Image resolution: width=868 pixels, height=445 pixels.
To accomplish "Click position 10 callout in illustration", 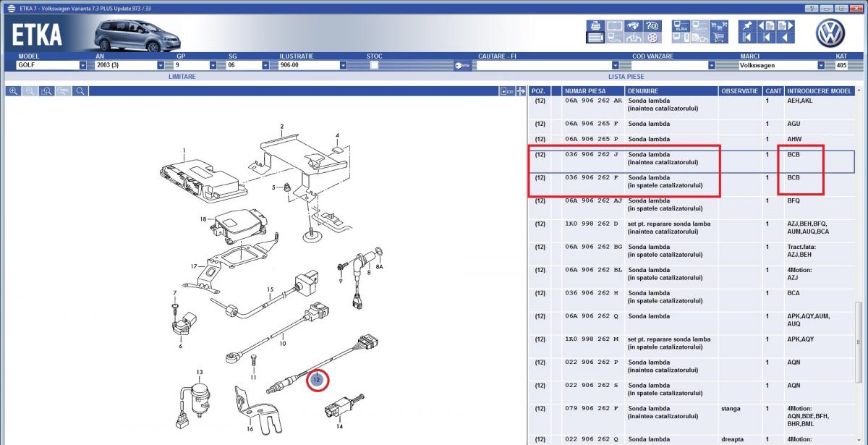I will click(283, 343).
